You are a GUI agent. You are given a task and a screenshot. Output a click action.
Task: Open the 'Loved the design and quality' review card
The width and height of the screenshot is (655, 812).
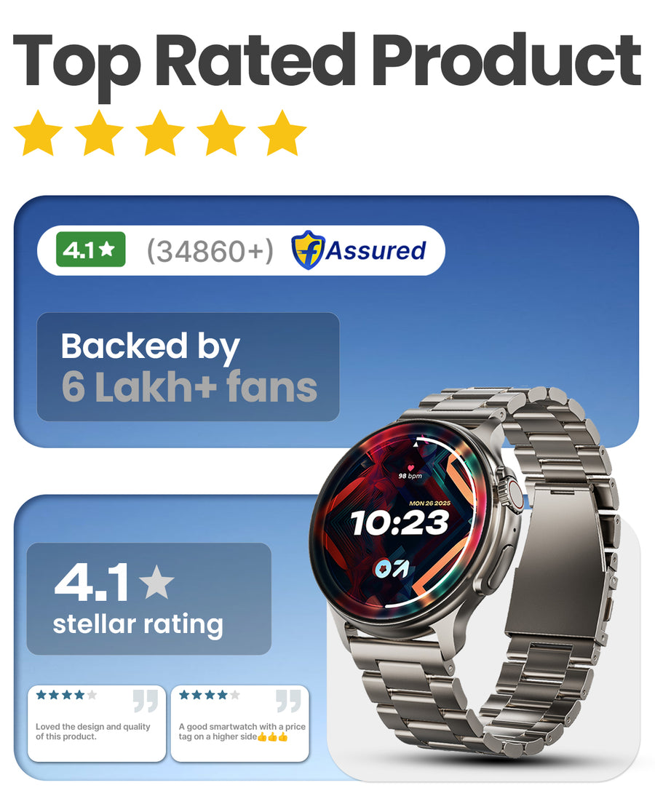(97, 723)
